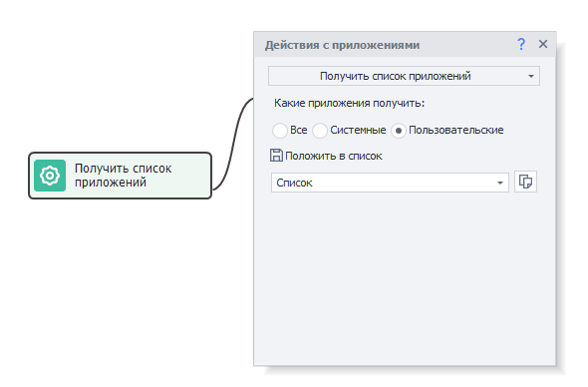Image resolution: width=588 pixels, height=387 pixels.
Task: Click into the Список input field
Action: coord(390,183)
